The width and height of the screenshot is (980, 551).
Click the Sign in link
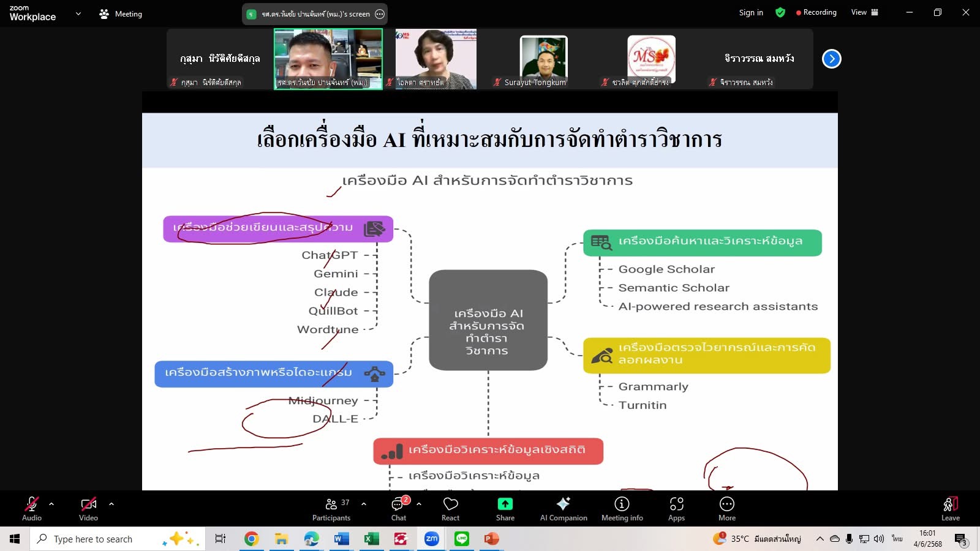(751, 12)
